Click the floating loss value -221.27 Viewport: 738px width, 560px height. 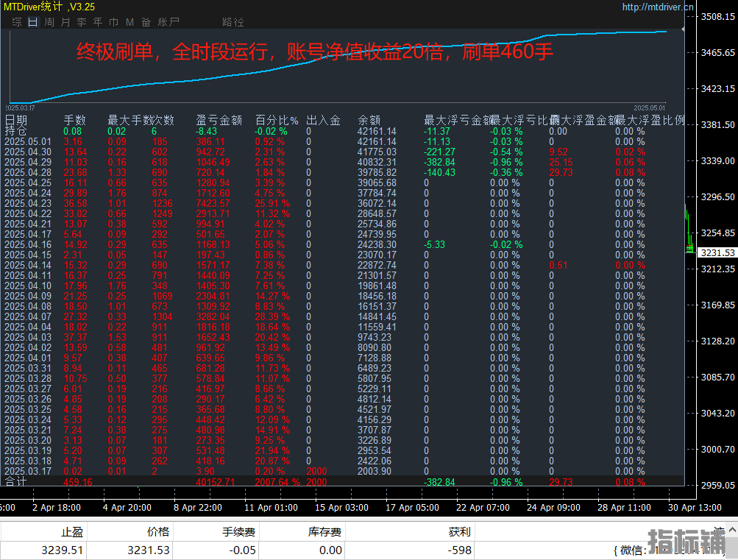[439, 152]
